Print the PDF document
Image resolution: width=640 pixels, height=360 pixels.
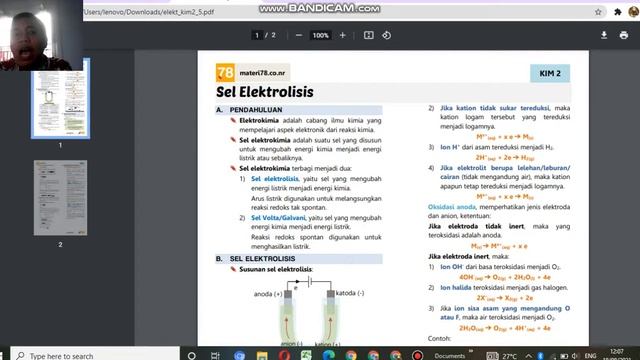[x=624, y=36]
